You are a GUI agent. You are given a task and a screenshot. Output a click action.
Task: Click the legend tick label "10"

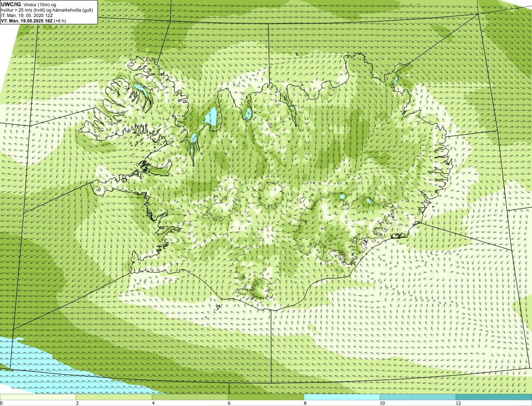[x=382, y=403]
